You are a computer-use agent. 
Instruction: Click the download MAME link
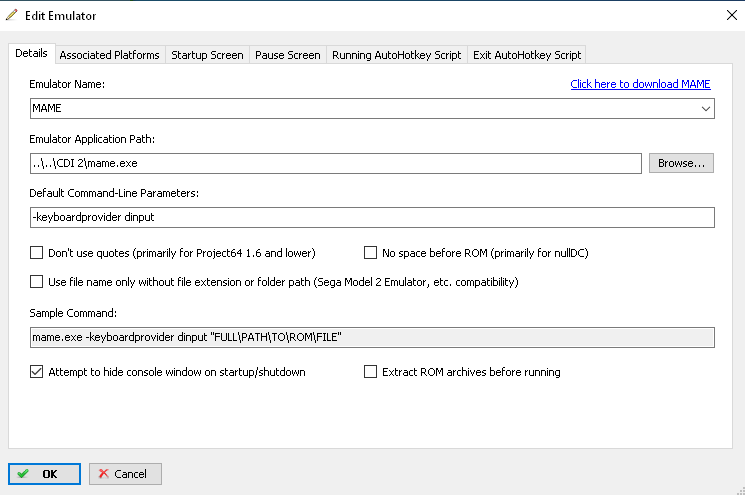tap(640, 84)
